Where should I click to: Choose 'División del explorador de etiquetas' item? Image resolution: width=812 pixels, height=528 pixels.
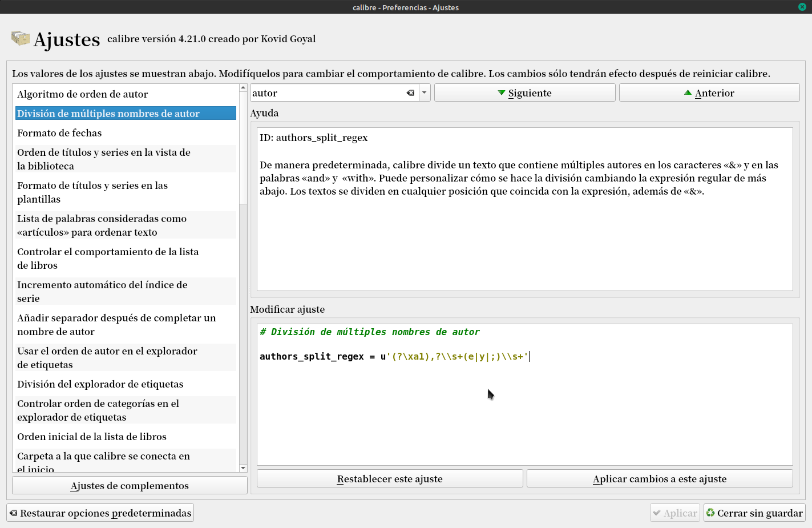(100, 384)
